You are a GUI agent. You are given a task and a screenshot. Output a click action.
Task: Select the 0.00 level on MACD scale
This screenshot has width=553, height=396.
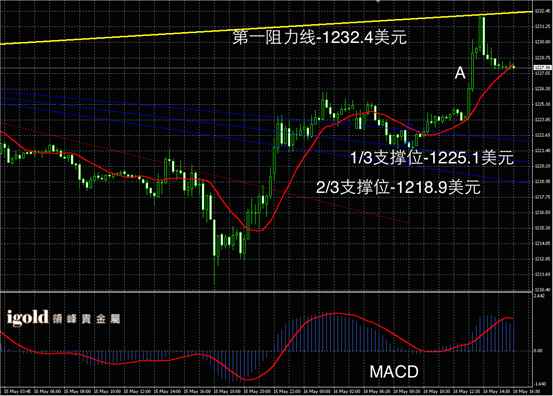click(x=538, y=351)
